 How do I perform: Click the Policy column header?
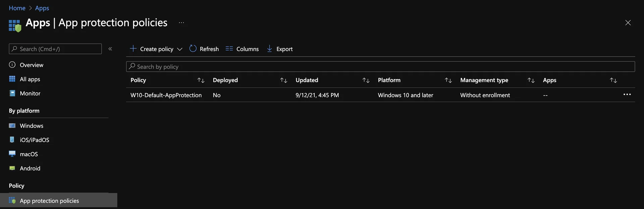pyautogui.click(x=138, y=80)
